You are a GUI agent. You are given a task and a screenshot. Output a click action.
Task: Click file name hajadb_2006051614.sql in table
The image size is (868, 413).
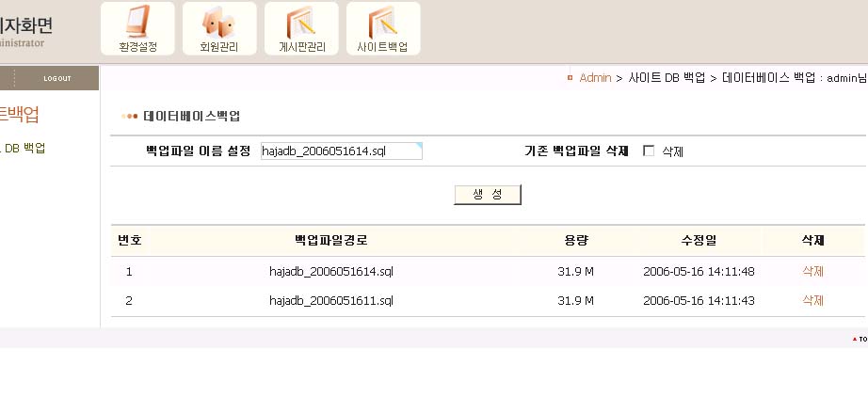pyautogui.click(x=331, y=272)
